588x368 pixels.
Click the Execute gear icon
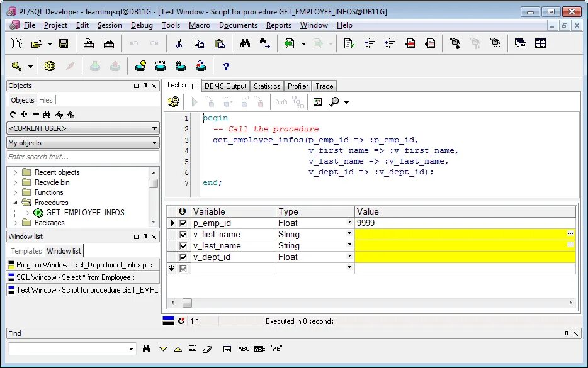point(50,66)
